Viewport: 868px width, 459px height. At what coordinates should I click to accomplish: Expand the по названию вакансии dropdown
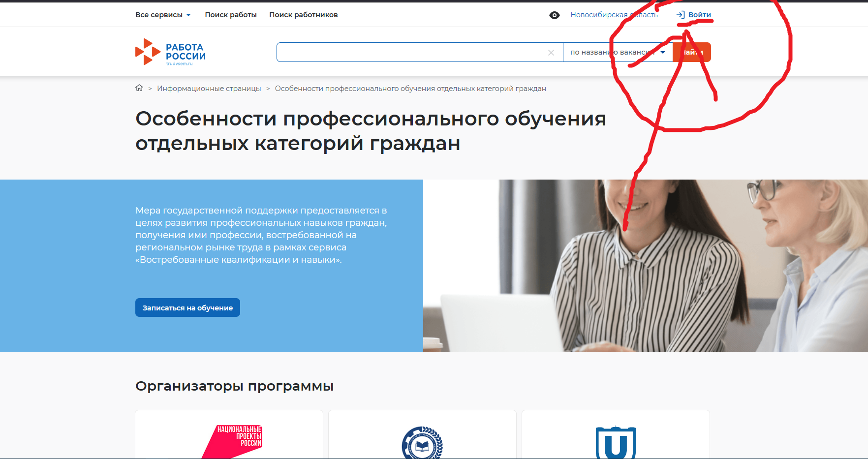617,52
